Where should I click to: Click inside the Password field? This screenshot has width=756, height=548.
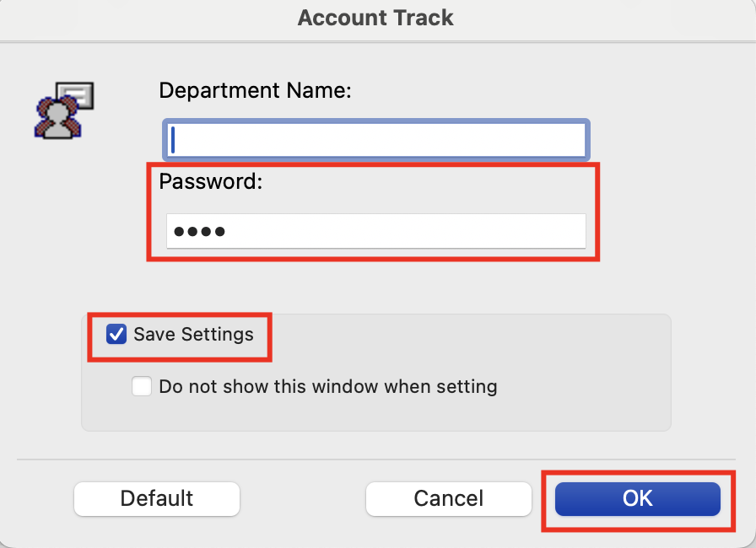375,231
